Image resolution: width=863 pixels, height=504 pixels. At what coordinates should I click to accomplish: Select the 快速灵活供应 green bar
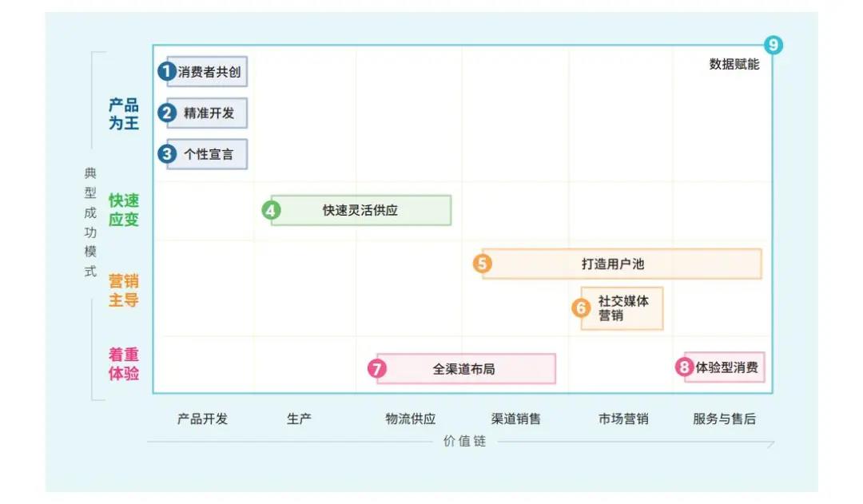point(361,211)
